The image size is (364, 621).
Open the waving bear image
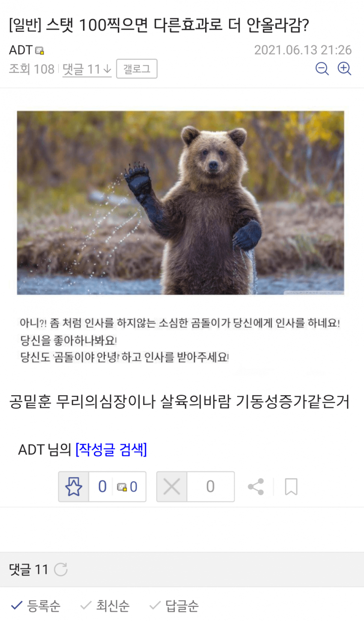[x=180, y=203]
